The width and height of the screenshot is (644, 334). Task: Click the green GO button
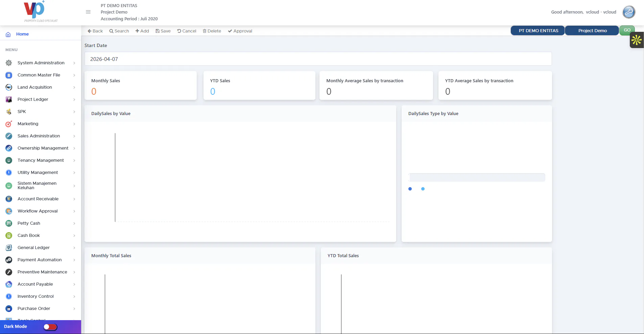click(627, 30)
